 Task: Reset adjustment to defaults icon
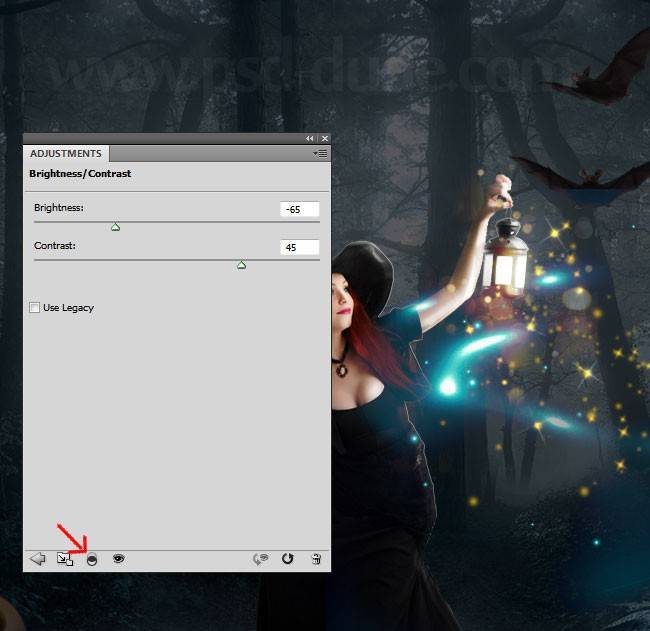pyautogui.click(x=288, y=559)
